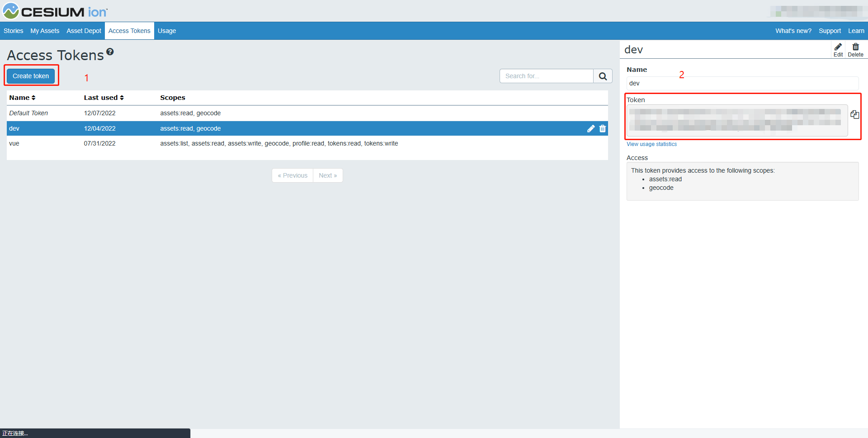The width and height of the screenshot is (868, 438).
Task: Sort table by Last used column
Action: coord(104,98)
